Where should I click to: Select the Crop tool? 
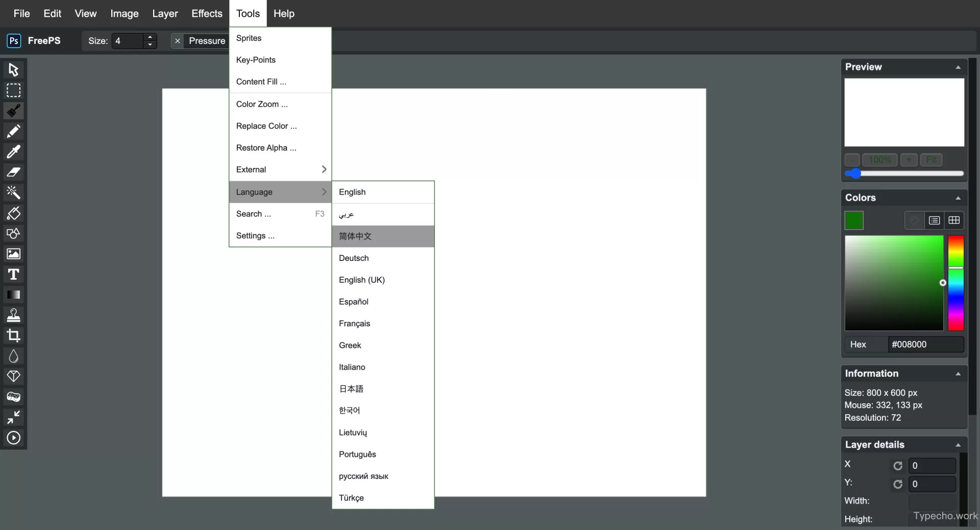pos(14,335)
